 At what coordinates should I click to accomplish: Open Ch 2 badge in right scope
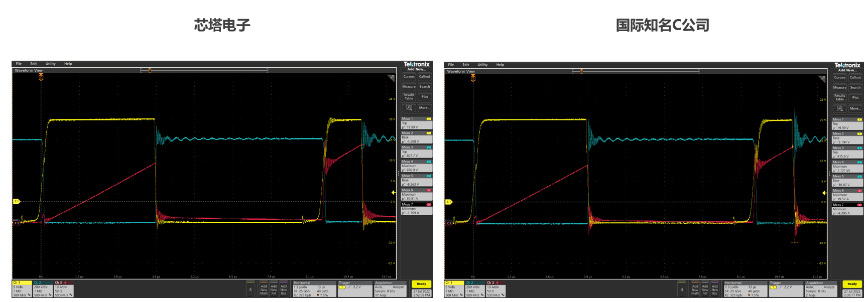[475, 289]
